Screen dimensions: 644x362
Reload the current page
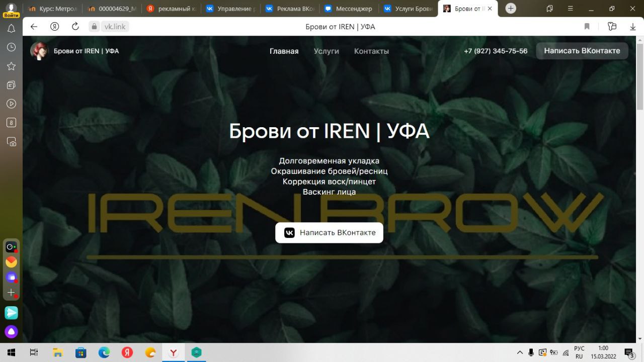[75, 27]
